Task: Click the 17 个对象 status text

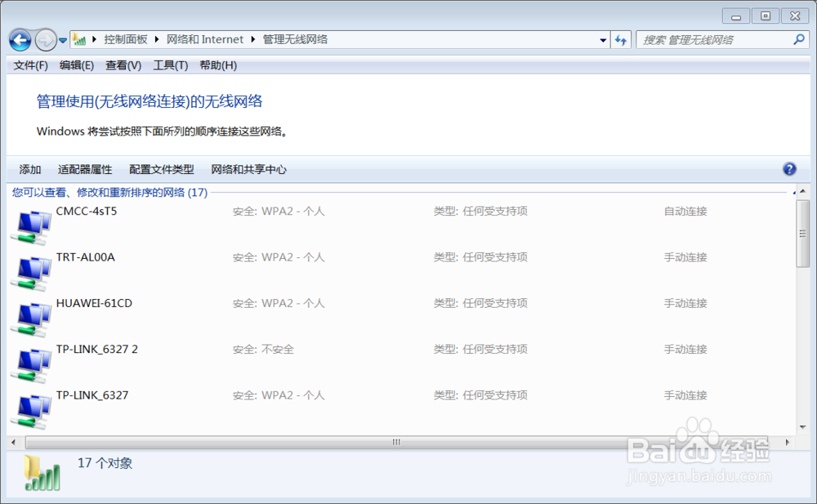Action: coord(105,463)
